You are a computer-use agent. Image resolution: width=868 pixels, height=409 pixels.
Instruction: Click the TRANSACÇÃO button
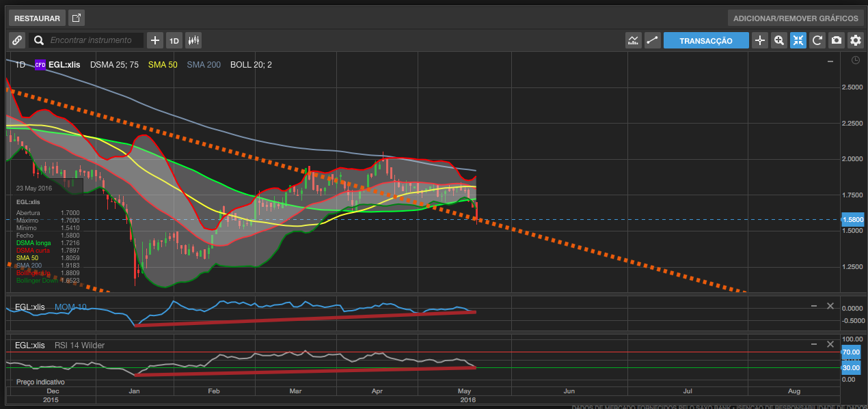(x=706, y=40)
